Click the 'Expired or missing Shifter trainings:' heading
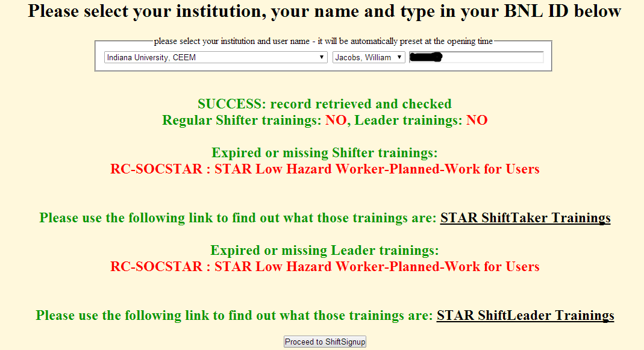Viewport: 644px width, 350px height. [325, 153]
